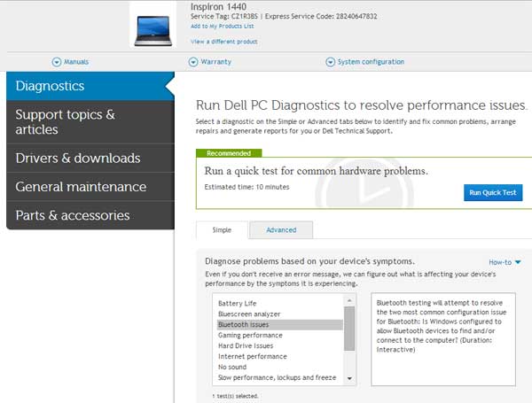Click the Estimated time: 10 minutes text
Viewport: 532px width, 403px height.
pyautogui.click(x=247, y=187)
